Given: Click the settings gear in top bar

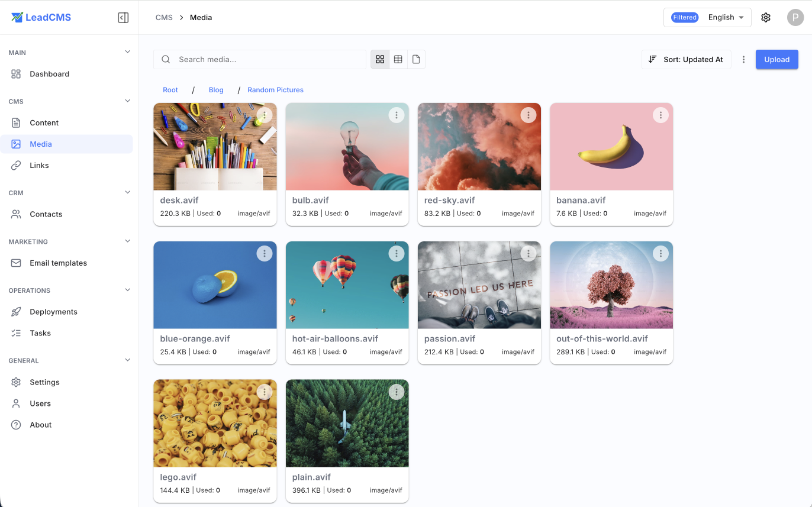Looking at the screenshot, I should tap(766, 17).
